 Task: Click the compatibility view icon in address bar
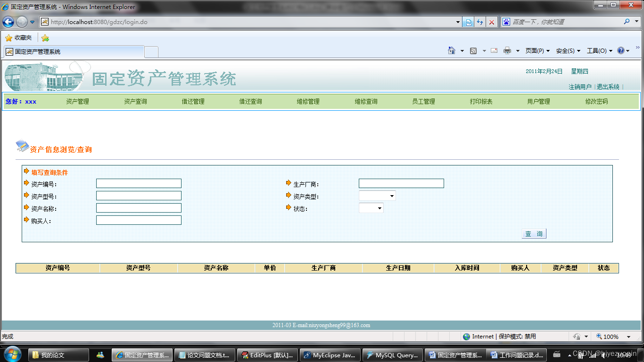pos(468,22)
